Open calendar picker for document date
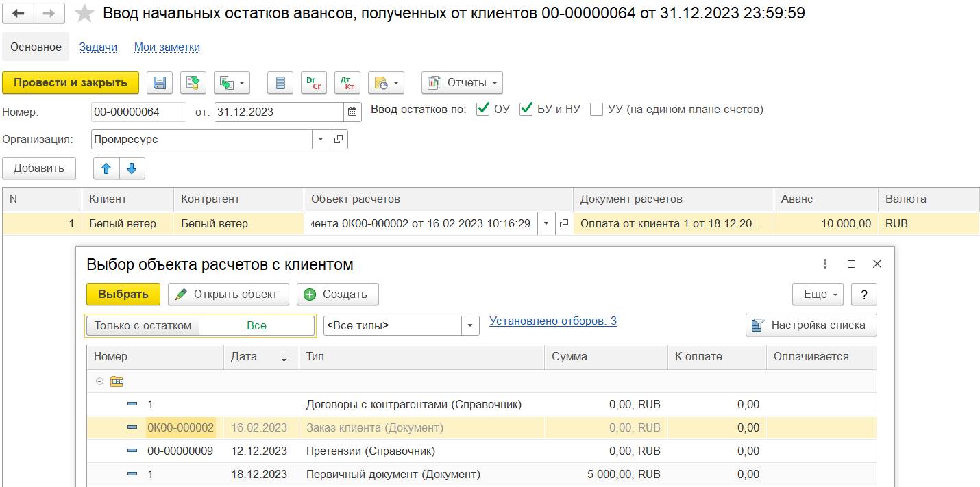The image size is (980, 487). 352,112
